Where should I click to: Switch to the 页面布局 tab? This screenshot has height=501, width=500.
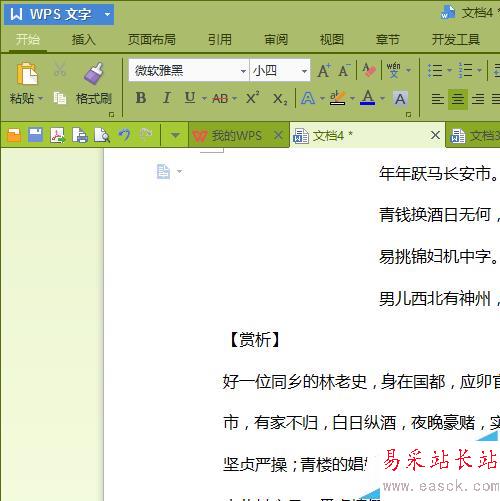pyautogui.click(x=152, y=39)
